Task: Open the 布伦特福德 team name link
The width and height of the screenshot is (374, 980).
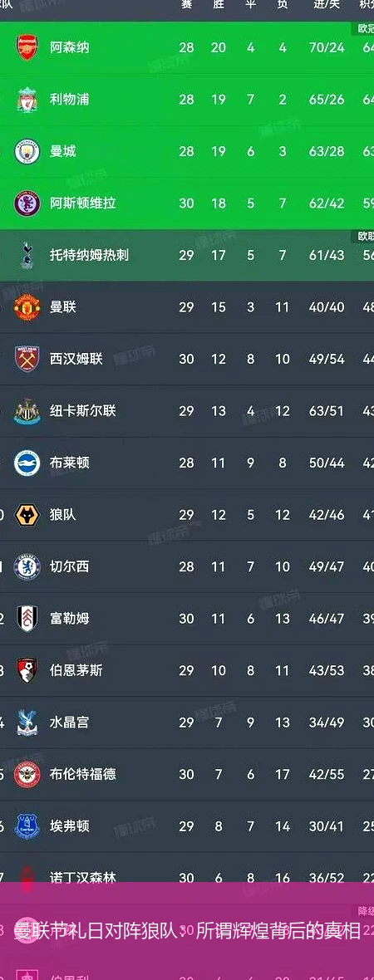Action: tap(82, 774)
